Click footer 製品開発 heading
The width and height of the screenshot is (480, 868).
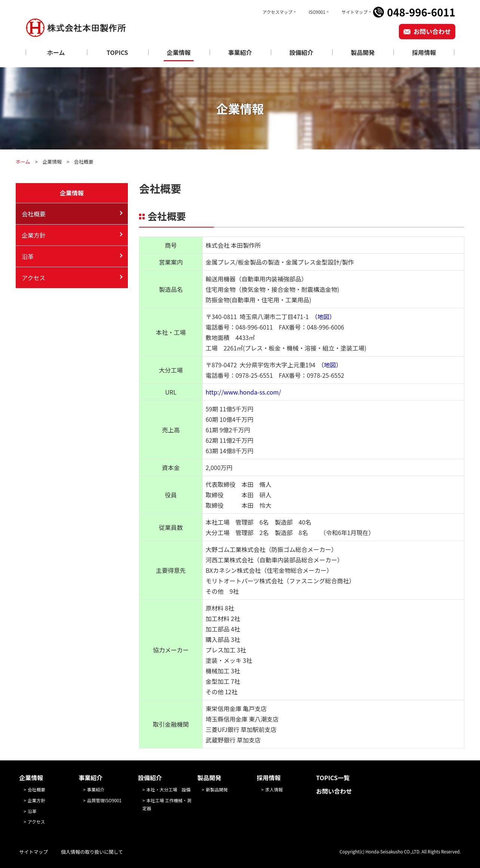pyautogui.click(x=209, y=778)
